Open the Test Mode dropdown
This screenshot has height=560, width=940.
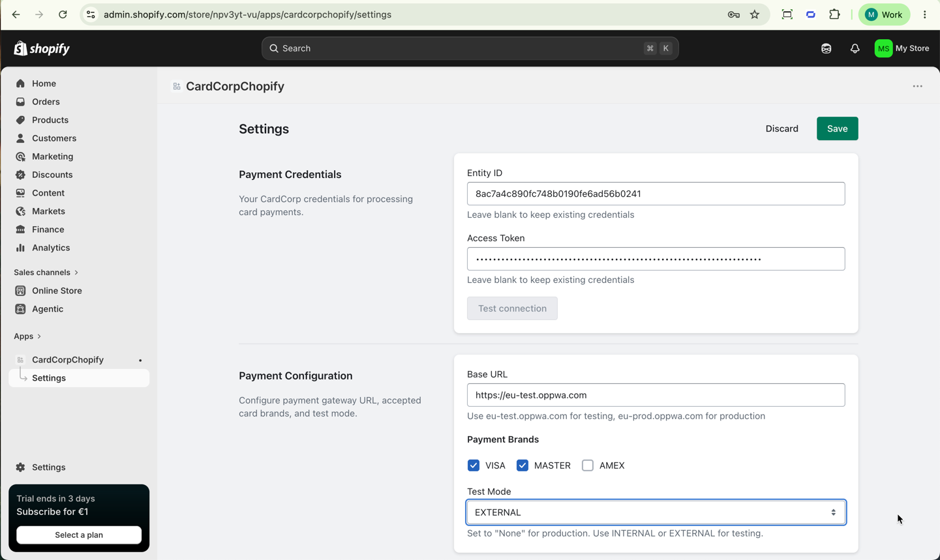[656, 512]
